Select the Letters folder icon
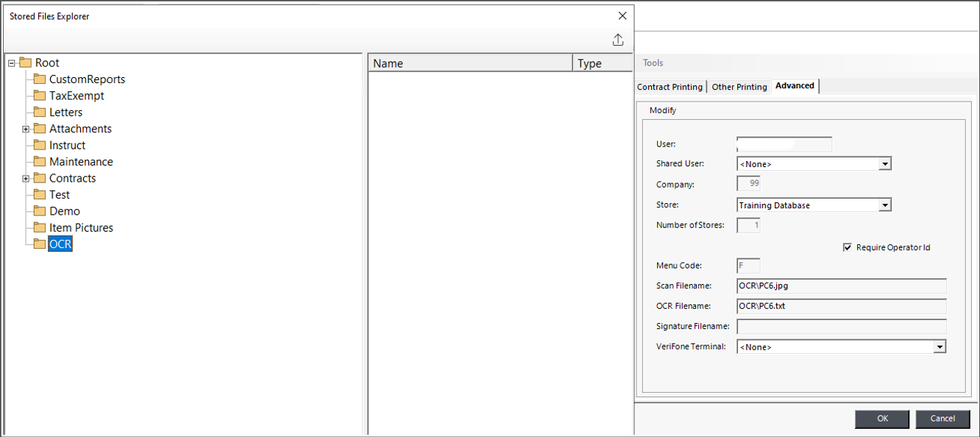This screenshot has width=980, height=437. point(40,113)
